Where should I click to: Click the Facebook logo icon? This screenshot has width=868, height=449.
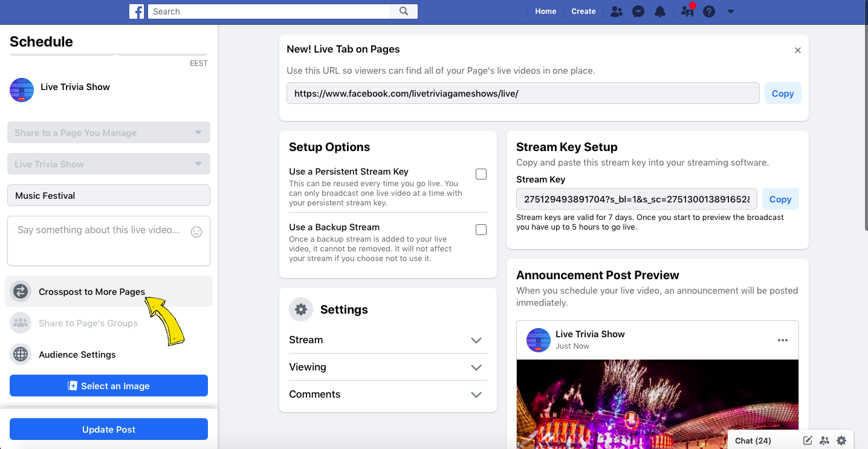click(x=137, y=11)
